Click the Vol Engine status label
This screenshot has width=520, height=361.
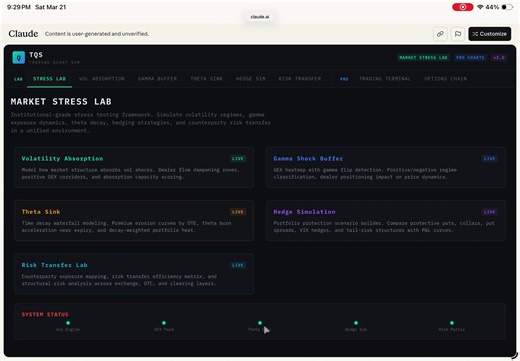click(68, 330)
